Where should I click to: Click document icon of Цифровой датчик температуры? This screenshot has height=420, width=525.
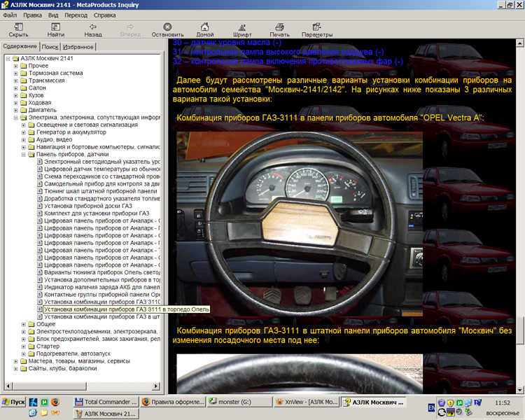(x=40, y=169)
